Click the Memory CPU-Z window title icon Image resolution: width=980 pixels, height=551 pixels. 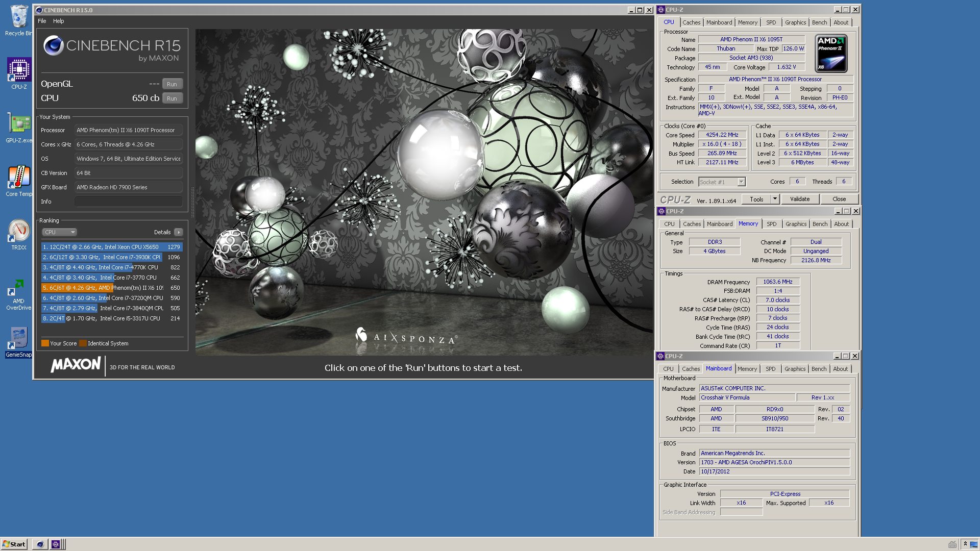tap(661, 211)
